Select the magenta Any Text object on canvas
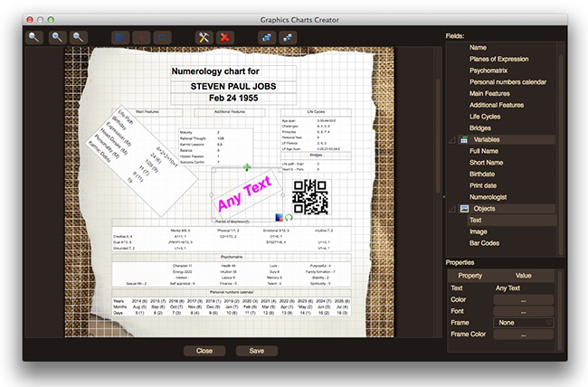 244,193
